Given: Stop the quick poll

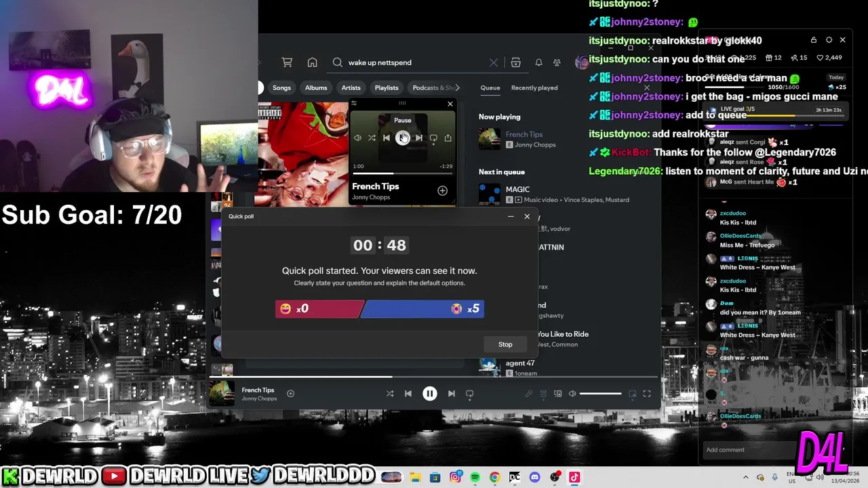Looking at the screenshot, I should pyautogui.click(x=505, y=344).
